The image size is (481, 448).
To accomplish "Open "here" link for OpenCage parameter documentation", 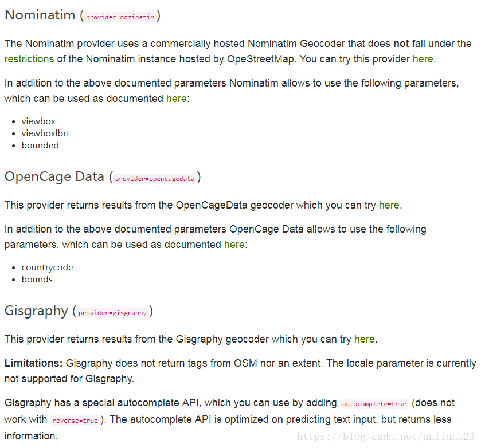I will (234, 245).
